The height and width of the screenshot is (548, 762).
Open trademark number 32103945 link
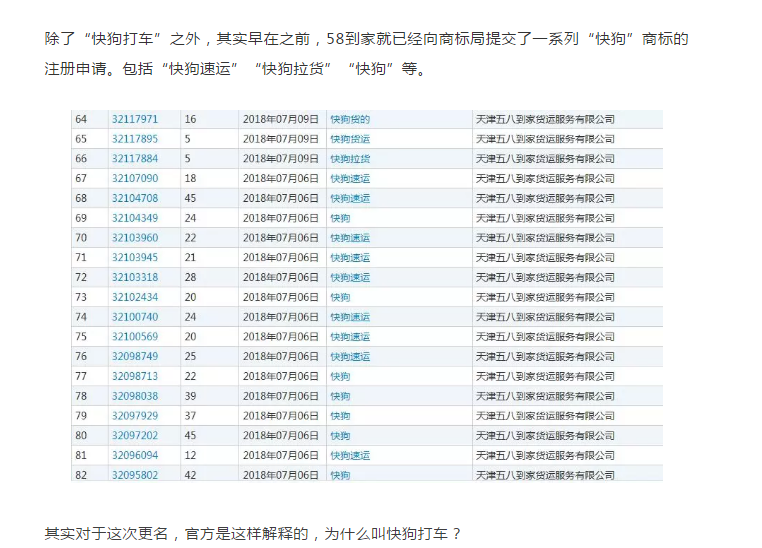click(x=135, y=257)
